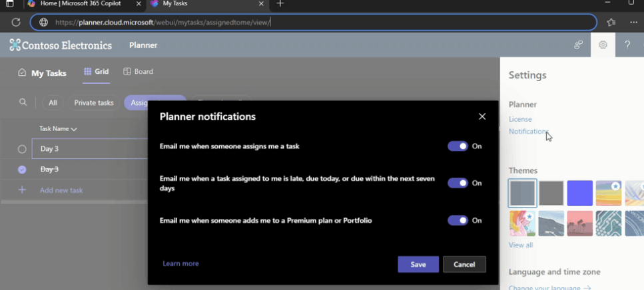Open the browser three-dot menu
Image resolution: width=644 pixels, height=290 pixels.
pyautogui.click(x=634, y=22)
